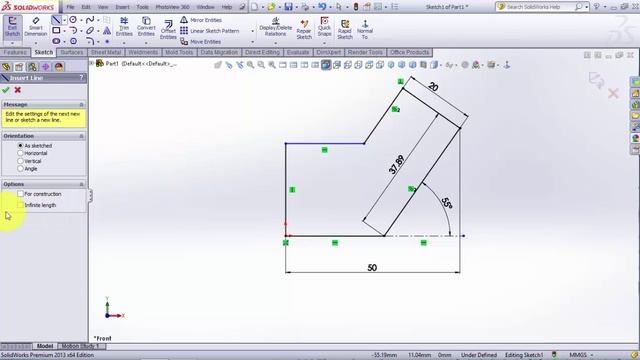Select the Circle sketch tool

click(x=73, y=20)
